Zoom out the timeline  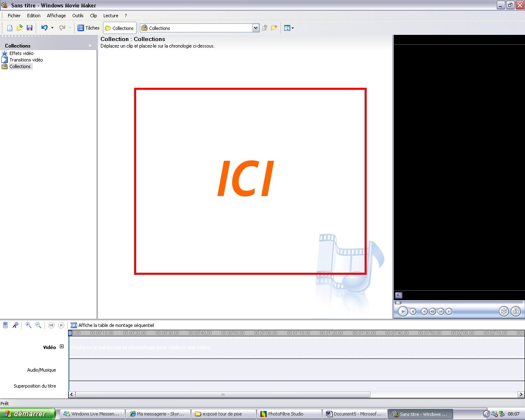pyautogui.click(x=38, y=325)
